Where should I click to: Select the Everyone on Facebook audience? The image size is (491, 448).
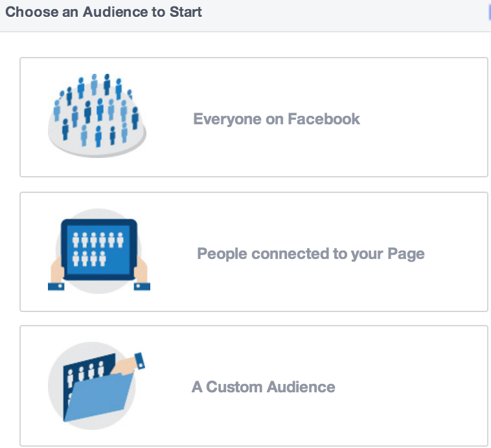[x=254, y=117]
